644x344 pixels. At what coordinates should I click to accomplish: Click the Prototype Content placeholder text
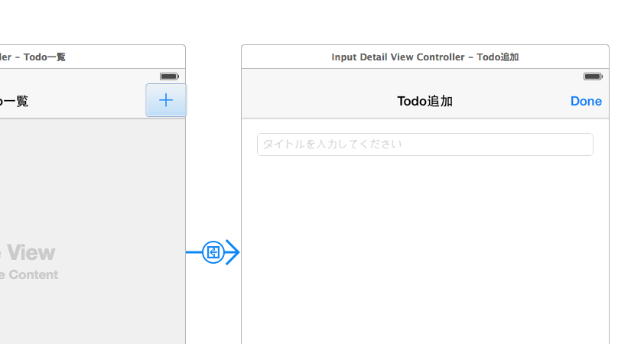(29, 275)
